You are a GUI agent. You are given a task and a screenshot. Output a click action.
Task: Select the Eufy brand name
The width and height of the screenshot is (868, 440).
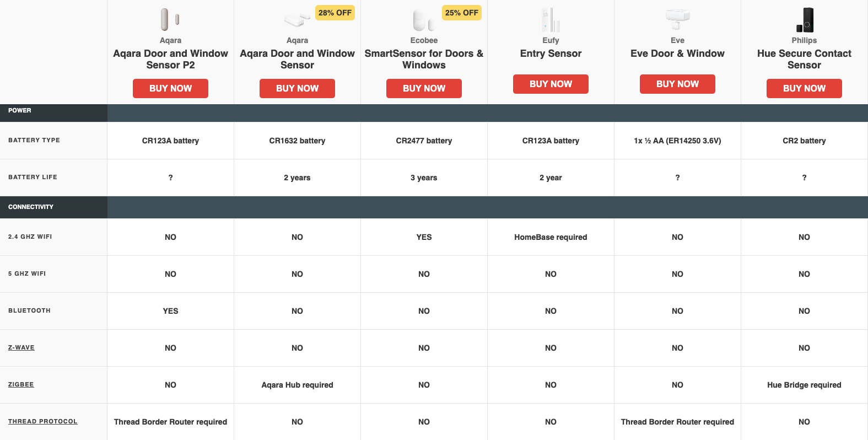[x=551, y=40]
